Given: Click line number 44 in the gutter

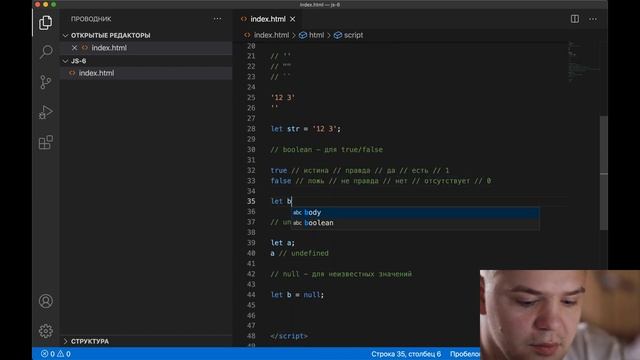Looking at the screenshot, I should click(251, 295).
